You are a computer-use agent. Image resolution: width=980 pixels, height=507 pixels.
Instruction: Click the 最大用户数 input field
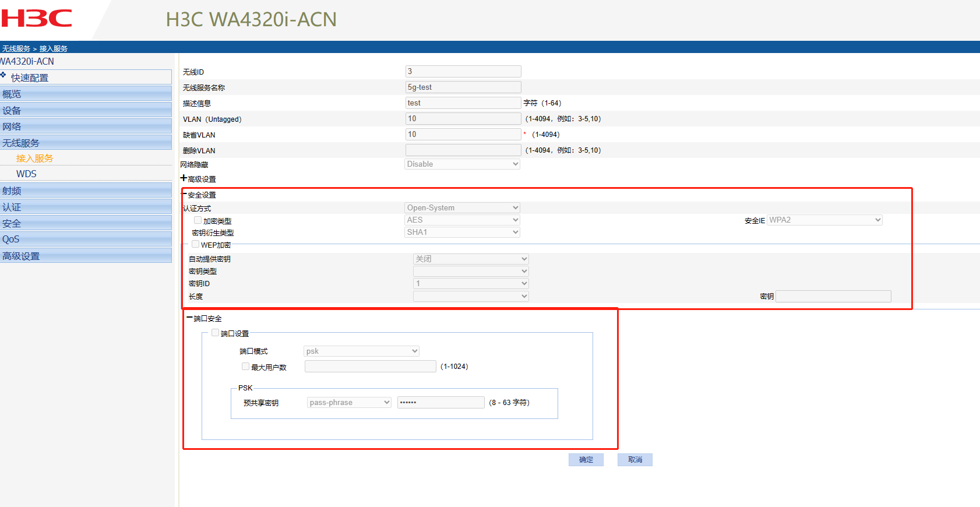pyautogui.click(x=371, y=367)
